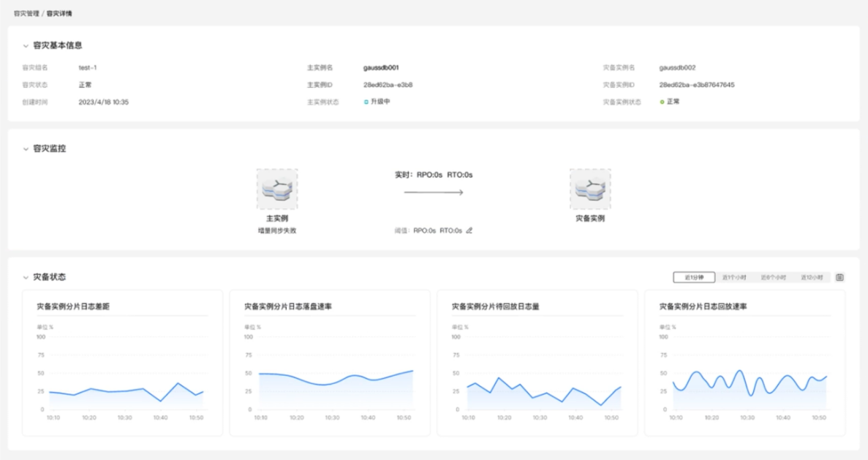Image resolution: width=868 pixels, height=460 pixels.
Task: Click the standby instance name gaussdb002
Action: pos(677,67)
